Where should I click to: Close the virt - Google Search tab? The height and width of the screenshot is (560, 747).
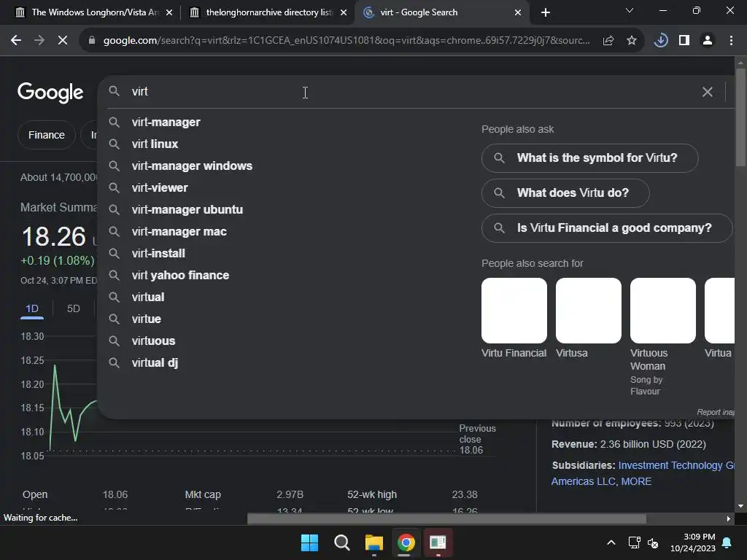518,12
